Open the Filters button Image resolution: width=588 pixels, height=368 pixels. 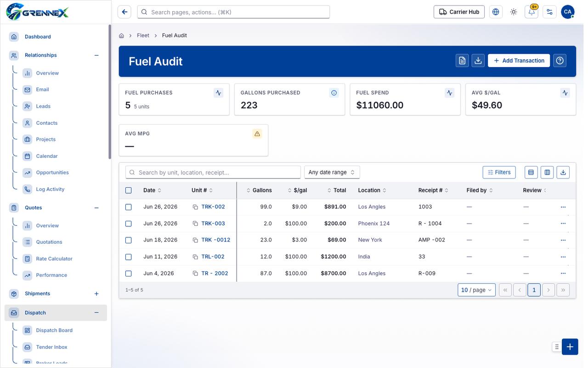pos(499,172)
